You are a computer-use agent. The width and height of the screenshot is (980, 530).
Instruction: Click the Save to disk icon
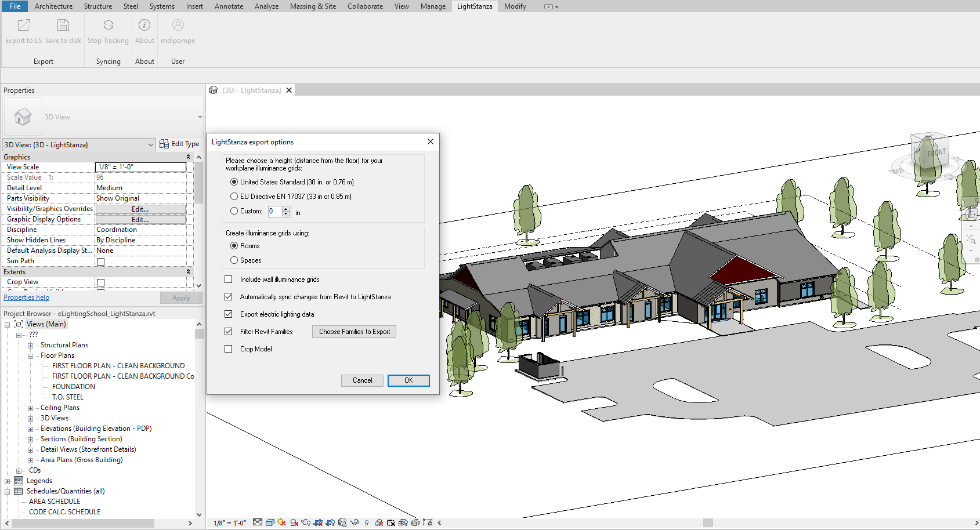point(63,26)
